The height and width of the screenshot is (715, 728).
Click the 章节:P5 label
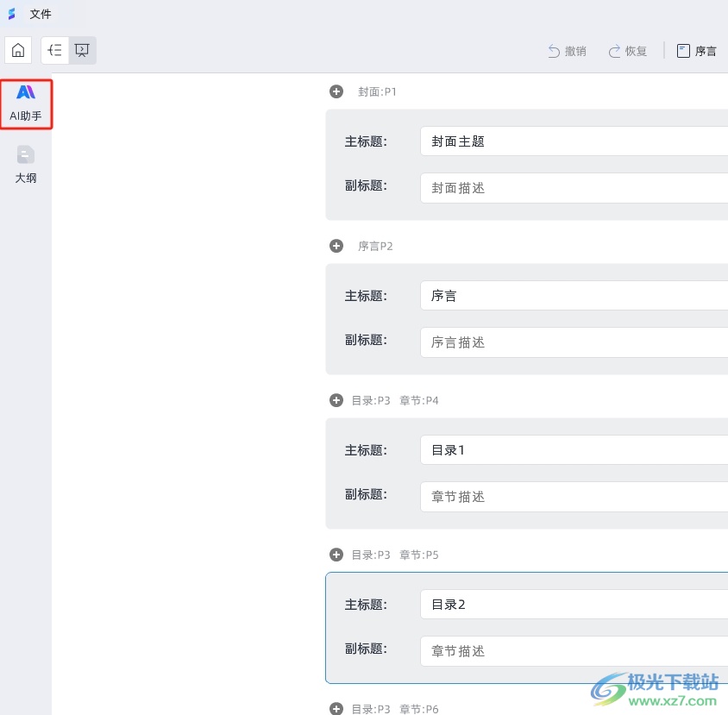tap(419, 555)
